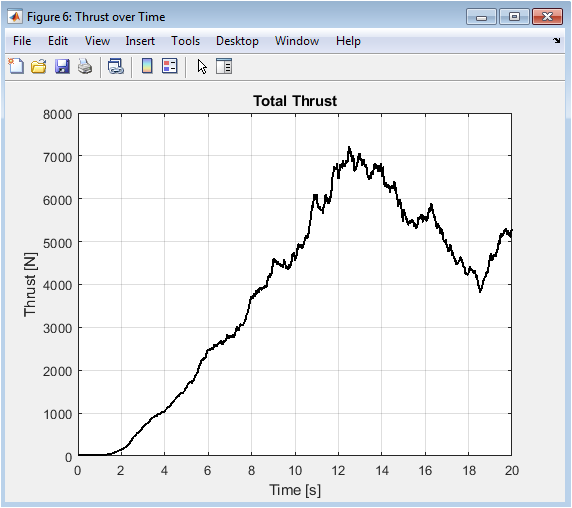Screen dimensions: 572x508
Task: Activate the Edit Plot arrow tool
Action: [202, 67]
